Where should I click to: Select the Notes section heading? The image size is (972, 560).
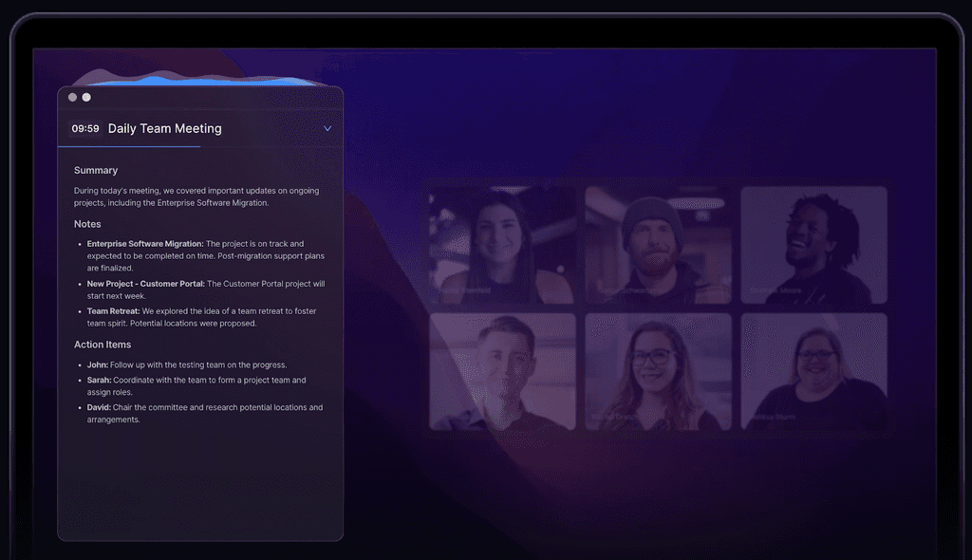point(87,224)
